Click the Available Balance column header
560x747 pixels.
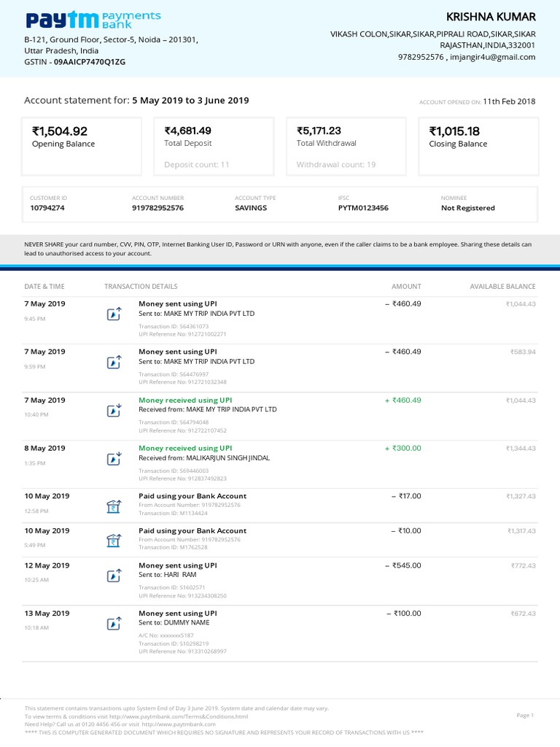point(502,287)
